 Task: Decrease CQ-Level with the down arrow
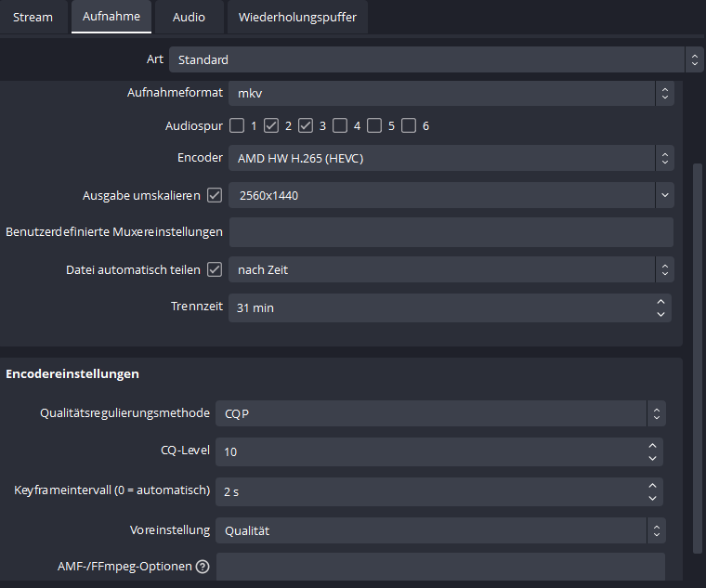point(652,458)
